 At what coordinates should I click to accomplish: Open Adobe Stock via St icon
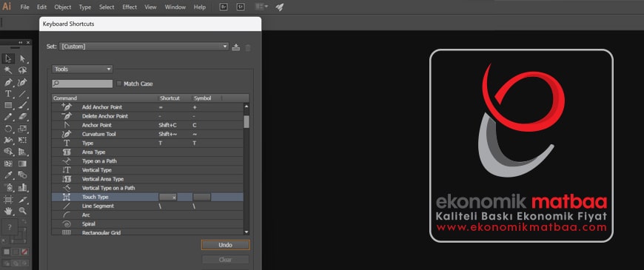(241, 7)
